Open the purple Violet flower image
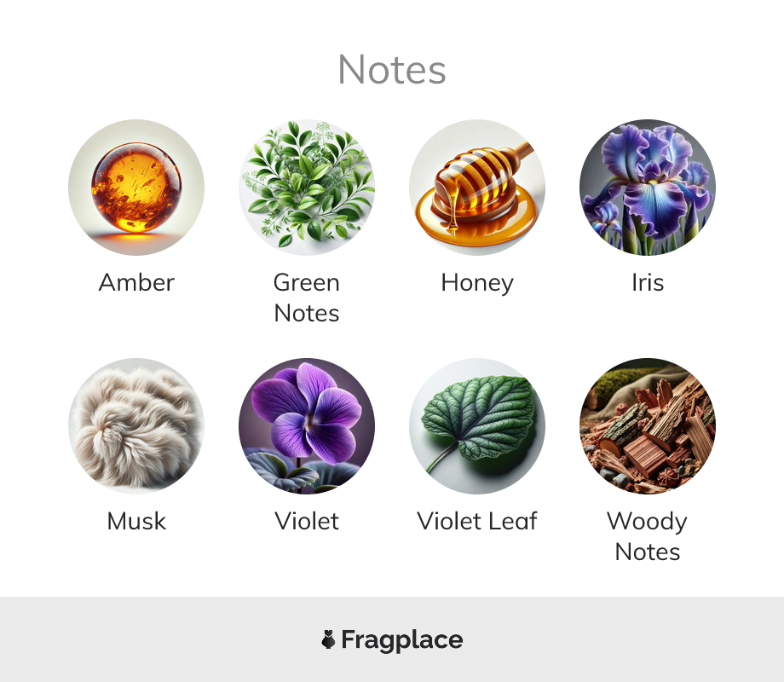784x682 pixels. pyautogui.click(x=307, y=425)
